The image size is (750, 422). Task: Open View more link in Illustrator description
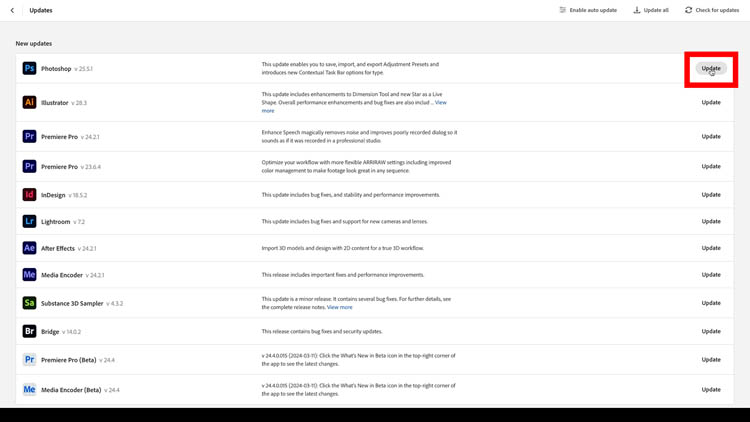click(x=441, y=102)
